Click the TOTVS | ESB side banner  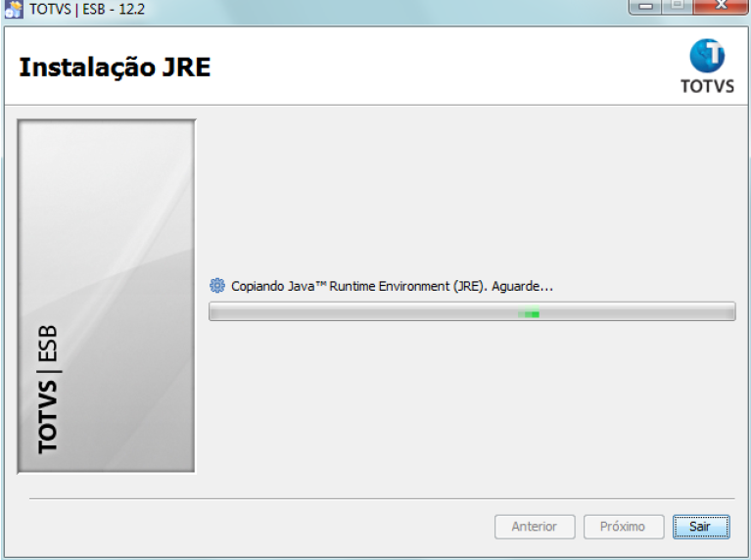click(x=107, y=296)
